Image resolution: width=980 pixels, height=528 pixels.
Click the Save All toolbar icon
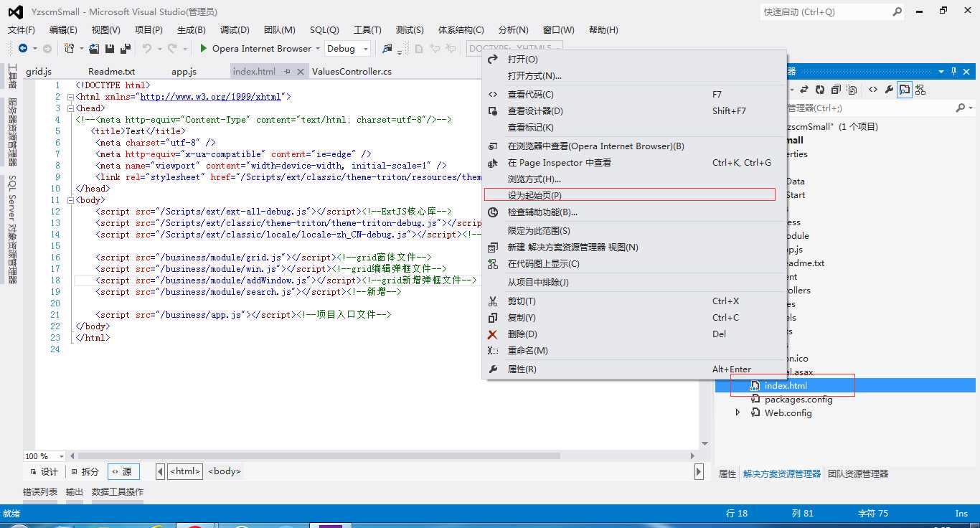[126, 48]
